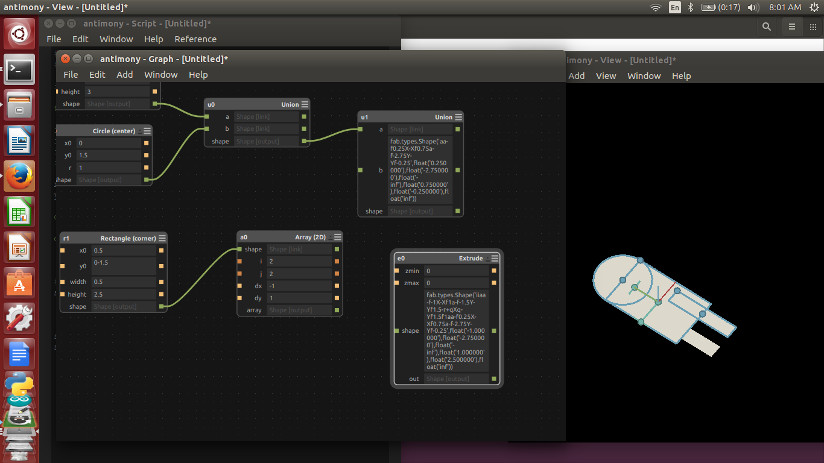Open Reference menu in Script window

[x=195, y=39]
